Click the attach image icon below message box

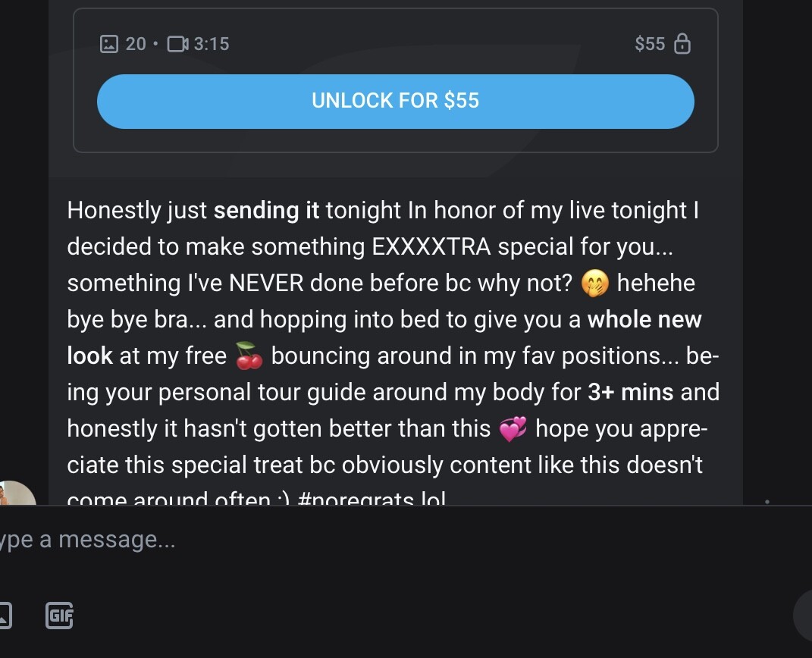click(x=4, y=615)
